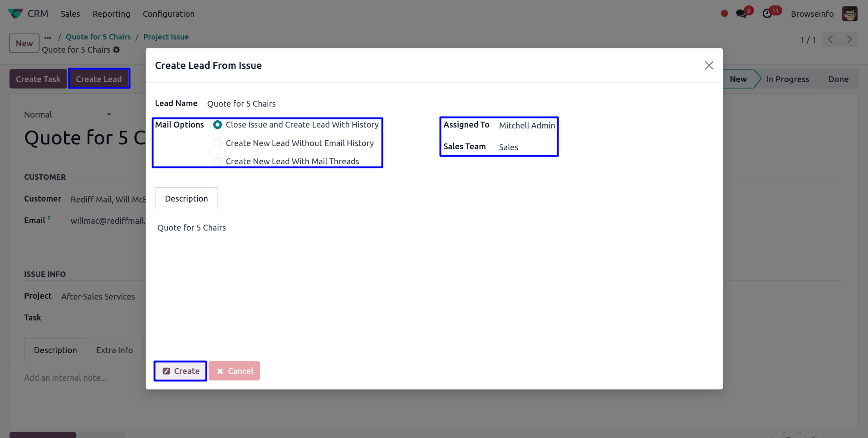Click the New record button
The width and height of the screenshot is (868, 438).
pos(25,43)
